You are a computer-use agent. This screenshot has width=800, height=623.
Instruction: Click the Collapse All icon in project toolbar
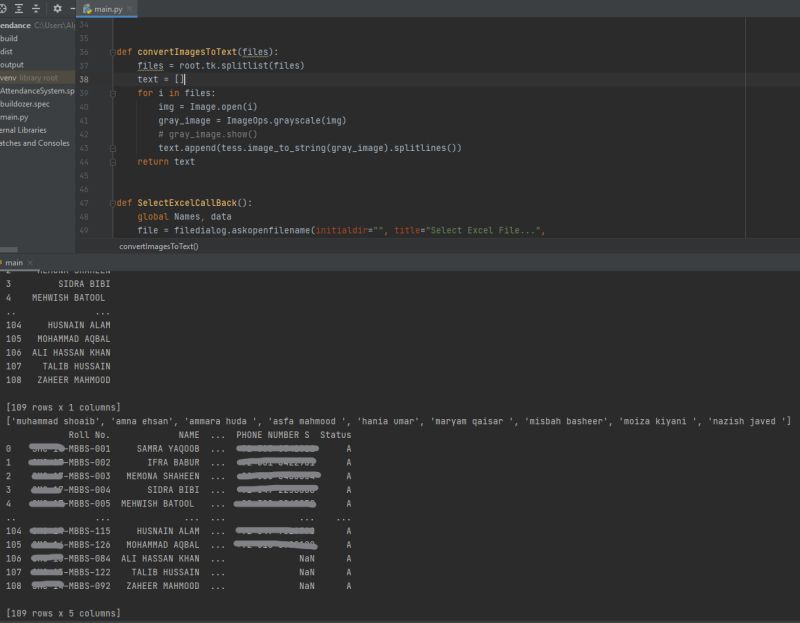coord(36,9)
